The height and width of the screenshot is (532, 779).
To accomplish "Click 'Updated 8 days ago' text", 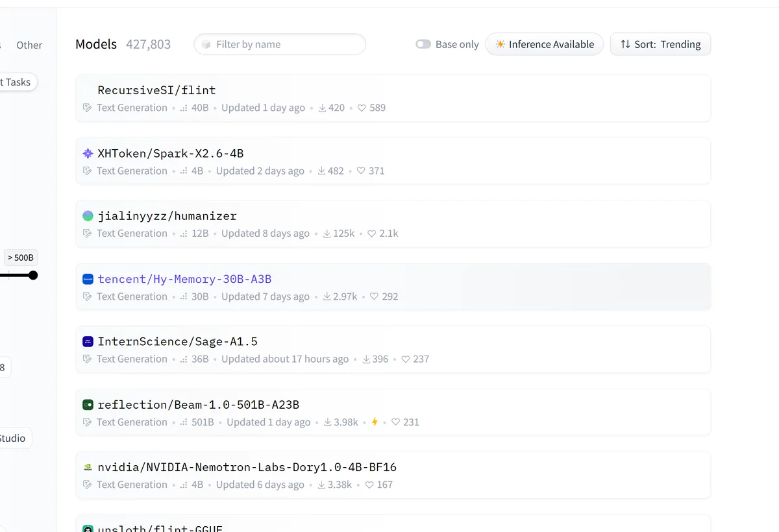I will click(x=266, y=234).
